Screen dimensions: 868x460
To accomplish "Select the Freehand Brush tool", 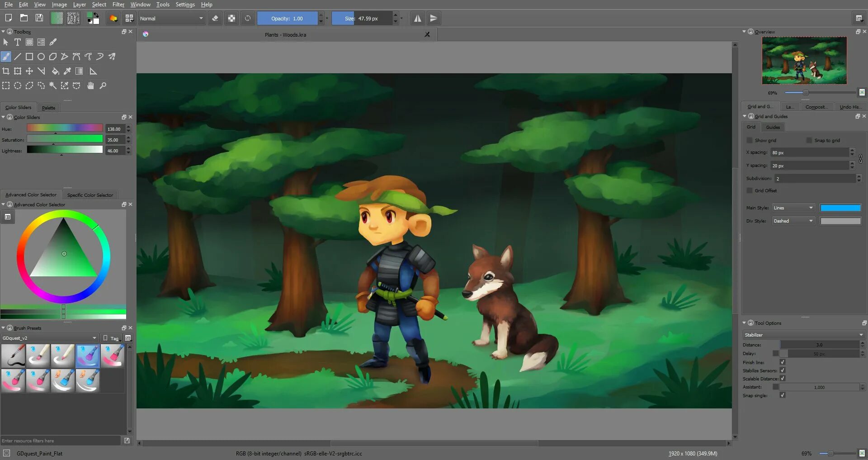I will coord(6,57).
